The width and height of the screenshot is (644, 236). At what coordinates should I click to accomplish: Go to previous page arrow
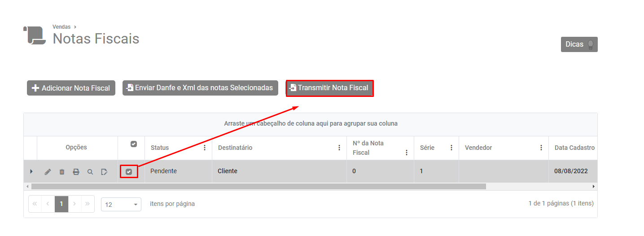coord(48,204)
